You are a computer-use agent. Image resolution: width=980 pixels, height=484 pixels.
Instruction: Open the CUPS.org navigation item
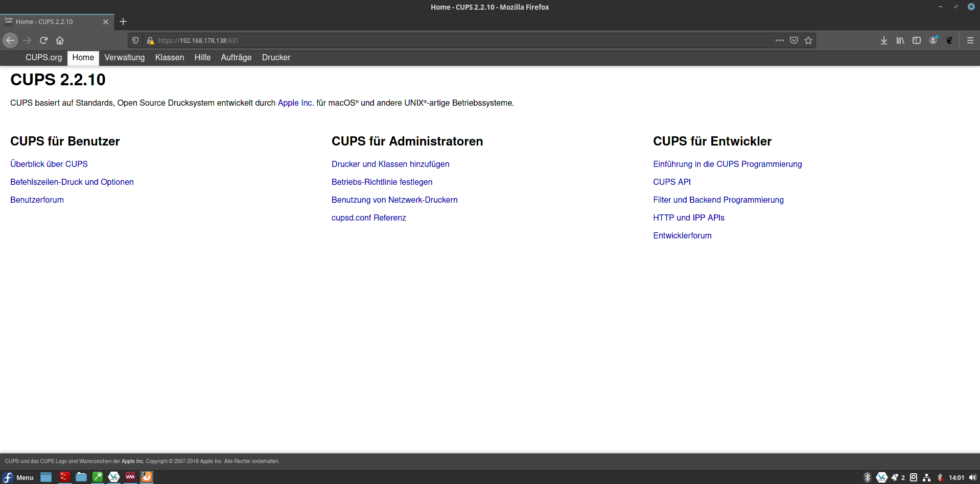tap(44, 58)
